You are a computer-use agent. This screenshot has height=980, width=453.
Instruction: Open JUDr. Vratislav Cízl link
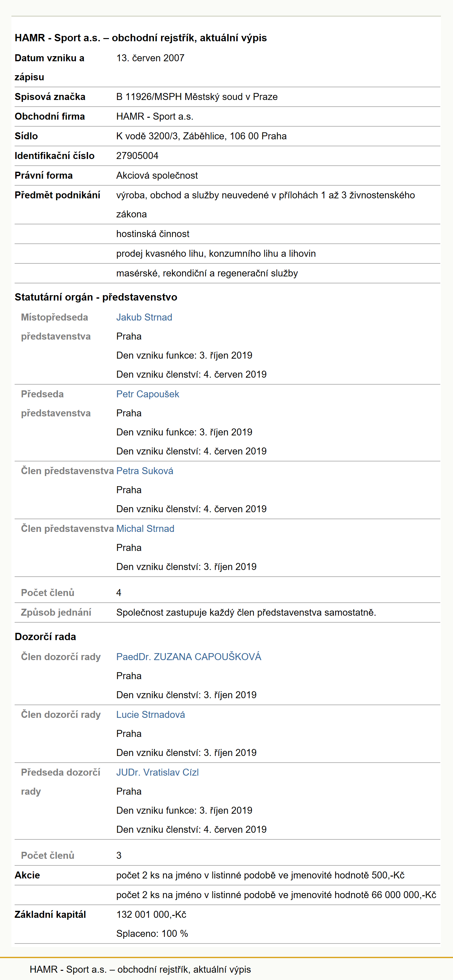pos(157,773)
